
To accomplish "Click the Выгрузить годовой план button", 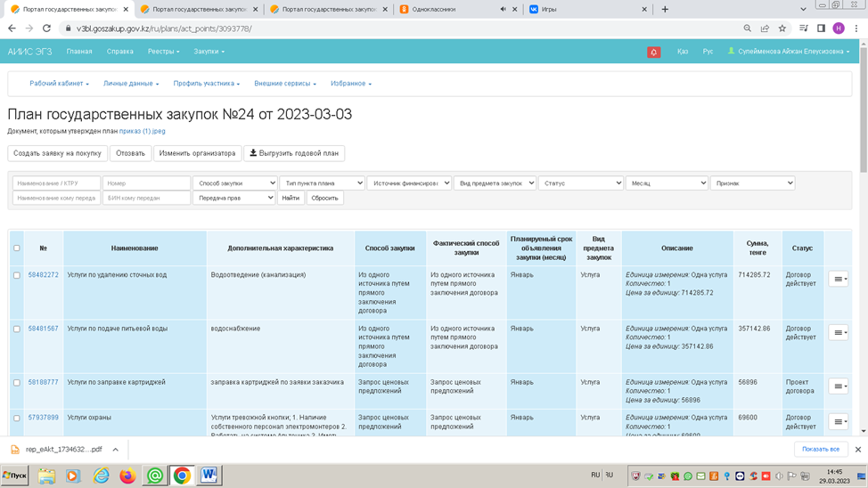I will [x=294, y=153].
